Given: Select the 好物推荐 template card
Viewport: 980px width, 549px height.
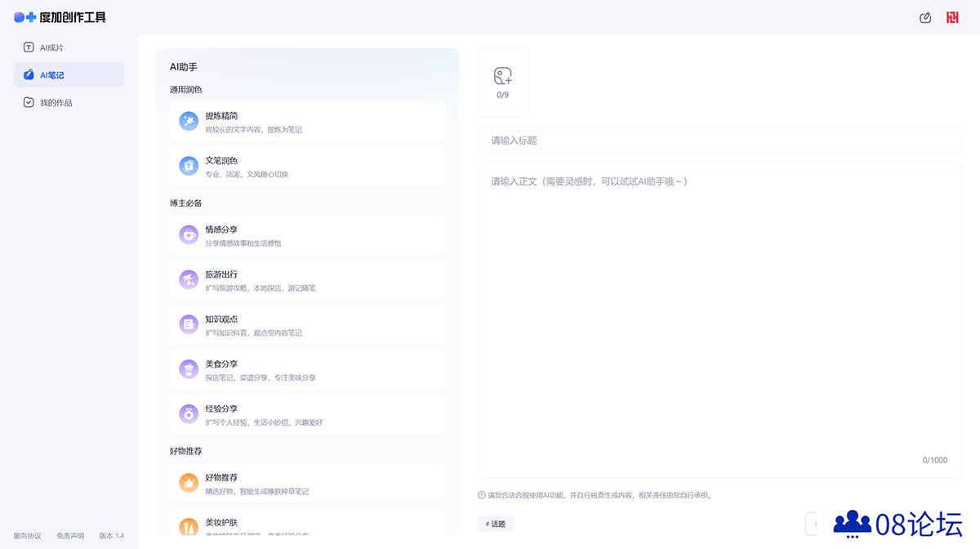Looking at the screenshot, I should [307, 484].
